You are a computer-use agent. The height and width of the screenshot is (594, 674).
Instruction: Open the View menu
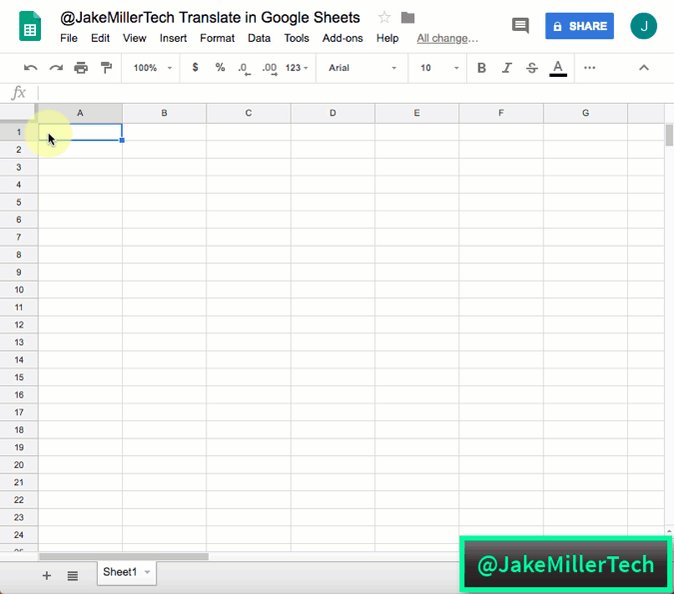pyautogui.click(x=135, y=38)
